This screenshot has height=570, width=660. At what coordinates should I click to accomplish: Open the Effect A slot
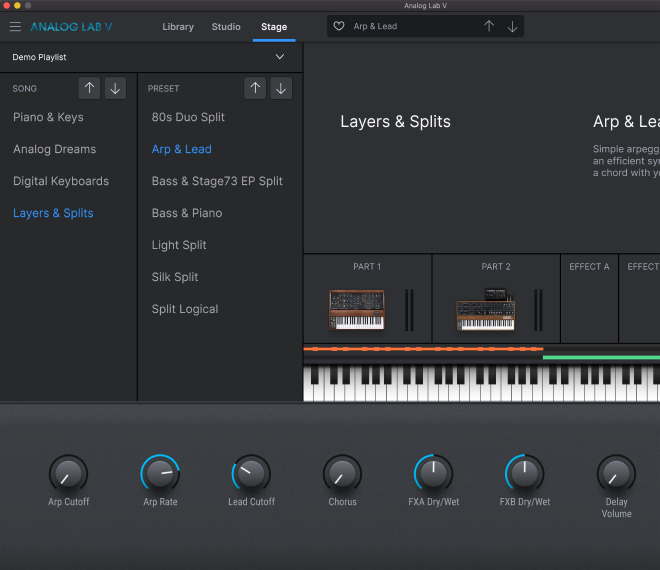pyautogui.click(x=589, y=298)
